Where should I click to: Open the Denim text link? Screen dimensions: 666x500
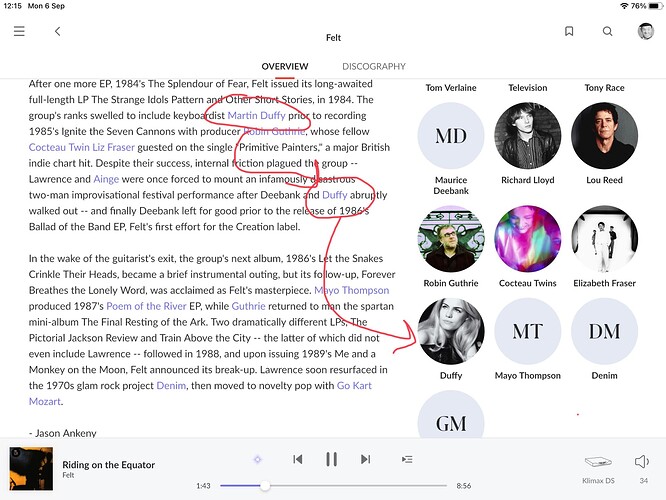[x=171, y=386]
